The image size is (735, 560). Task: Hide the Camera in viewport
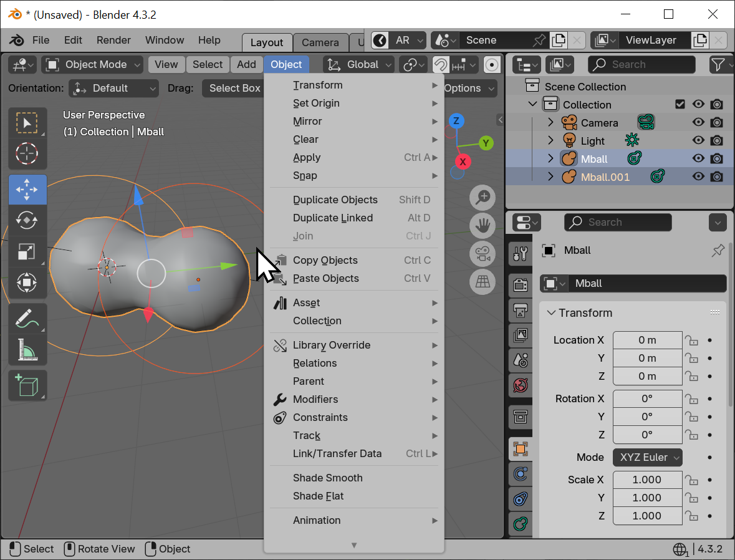click(x=698, y=122)
